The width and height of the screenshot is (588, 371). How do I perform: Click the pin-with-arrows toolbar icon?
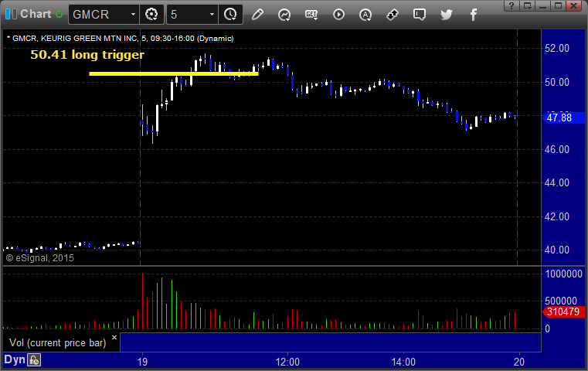393,15
